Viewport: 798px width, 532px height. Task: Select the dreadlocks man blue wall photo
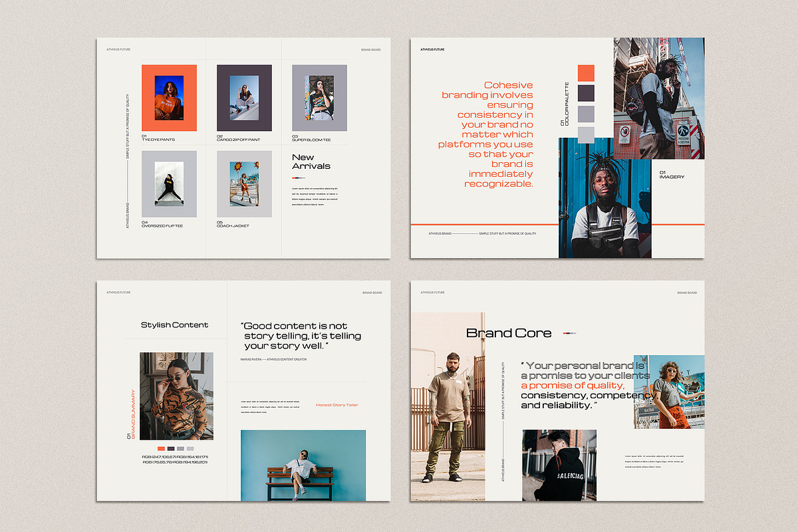[604, 198]
